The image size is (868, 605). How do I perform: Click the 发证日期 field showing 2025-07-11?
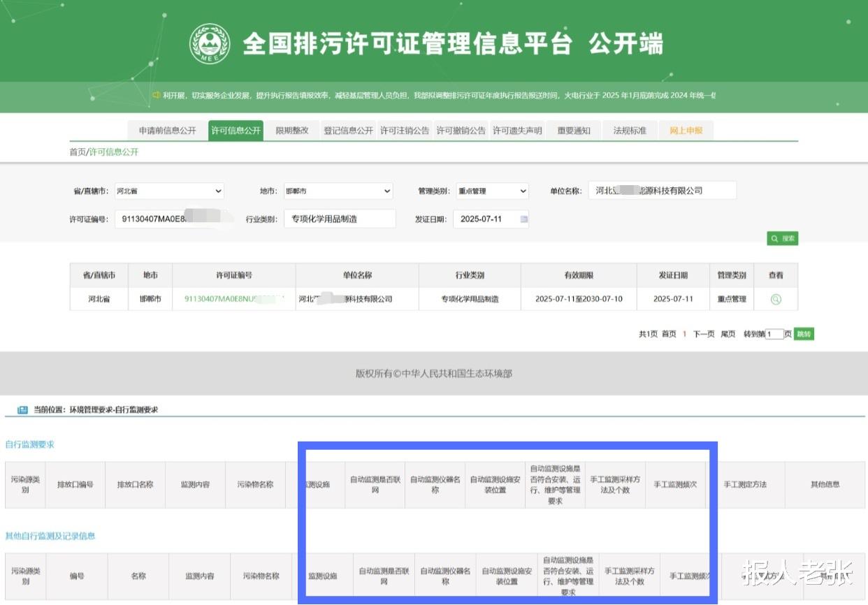point(491,219)
